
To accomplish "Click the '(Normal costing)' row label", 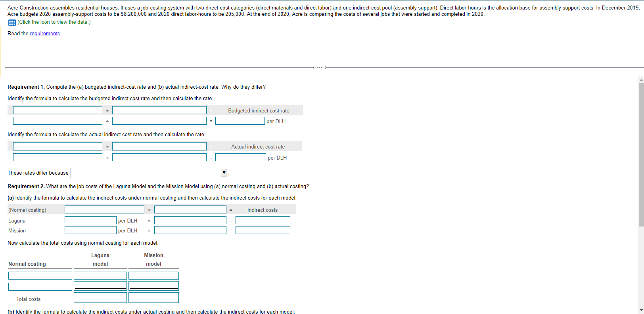I will [x=27, y=210].
